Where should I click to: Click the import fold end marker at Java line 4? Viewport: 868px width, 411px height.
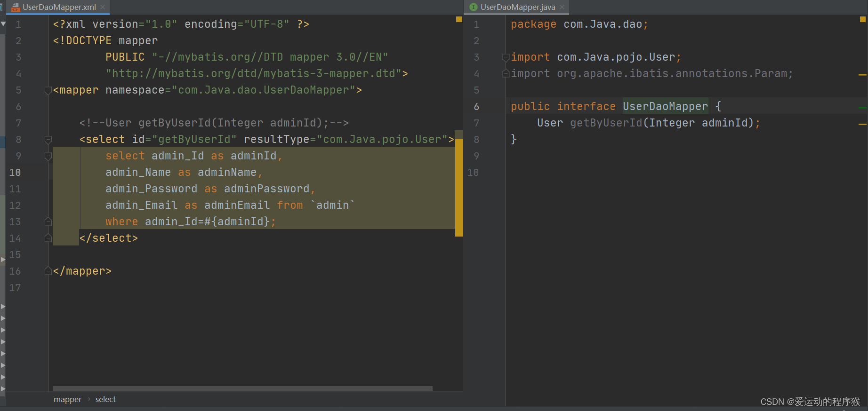click(506, 73)
